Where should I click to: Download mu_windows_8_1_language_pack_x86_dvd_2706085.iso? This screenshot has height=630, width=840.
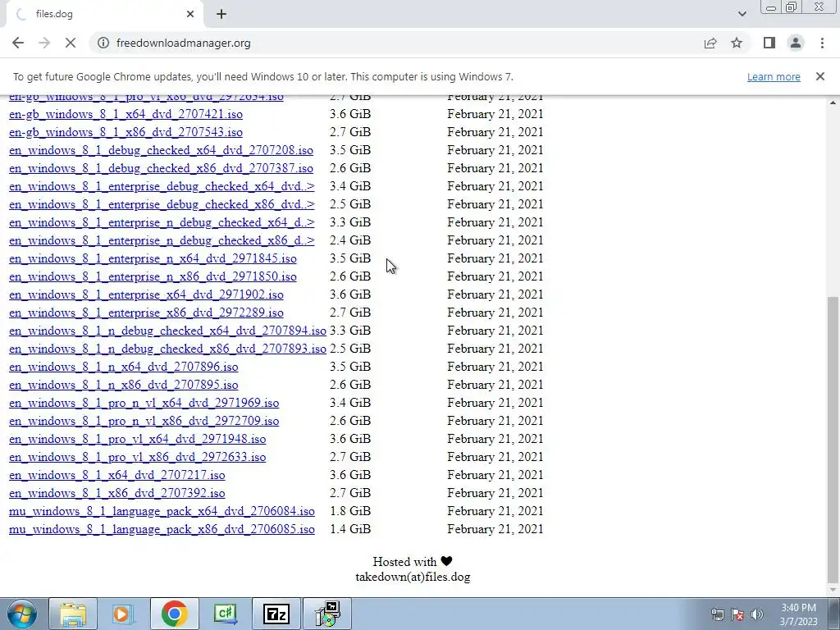tap(162, 529)
